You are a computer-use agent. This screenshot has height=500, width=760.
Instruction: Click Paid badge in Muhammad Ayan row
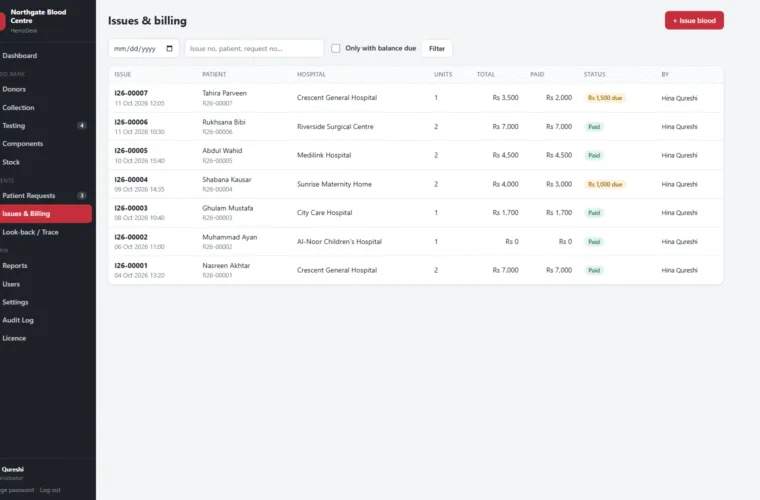click(x=594, y=242)
